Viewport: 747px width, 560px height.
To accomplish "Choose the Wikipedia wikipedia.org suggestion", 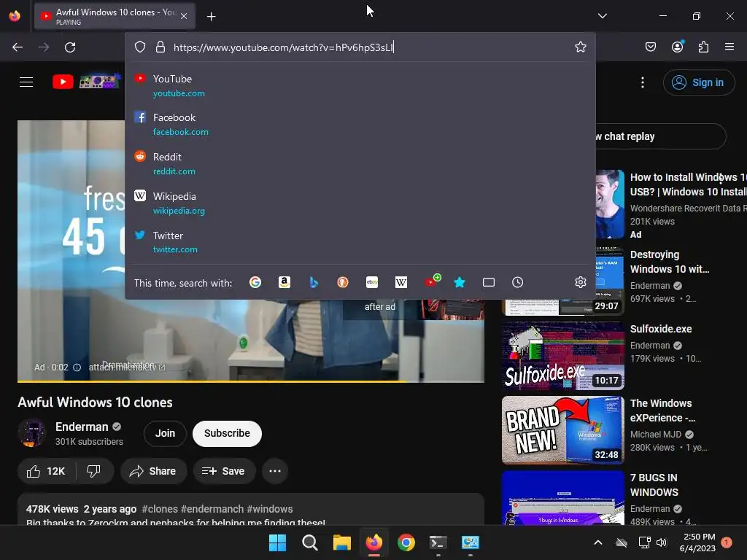I will 360,203.
